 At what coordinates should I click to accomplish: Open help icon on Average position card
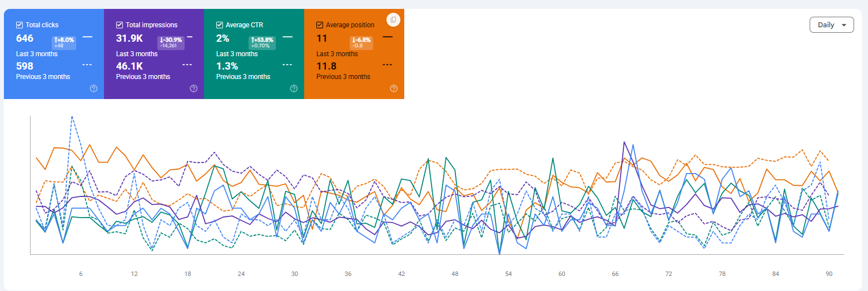click(394, 88)
